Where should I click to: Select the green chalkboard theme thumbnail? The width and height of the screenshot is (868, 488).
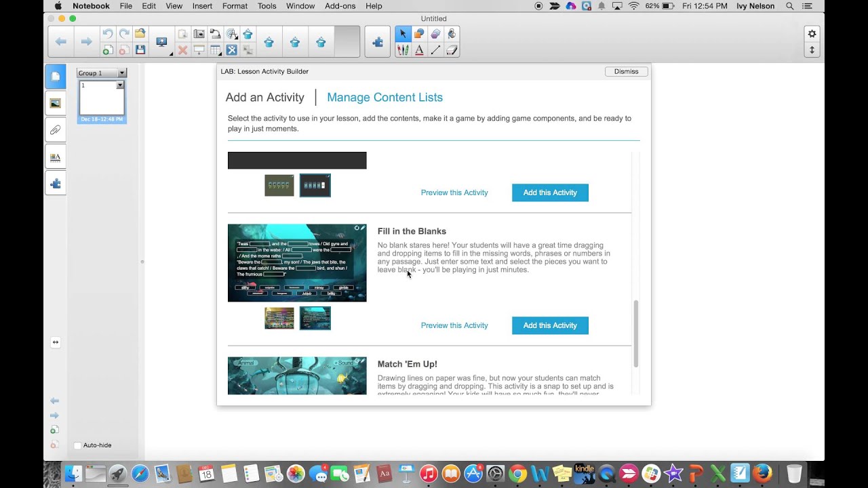tap(279, 185)
